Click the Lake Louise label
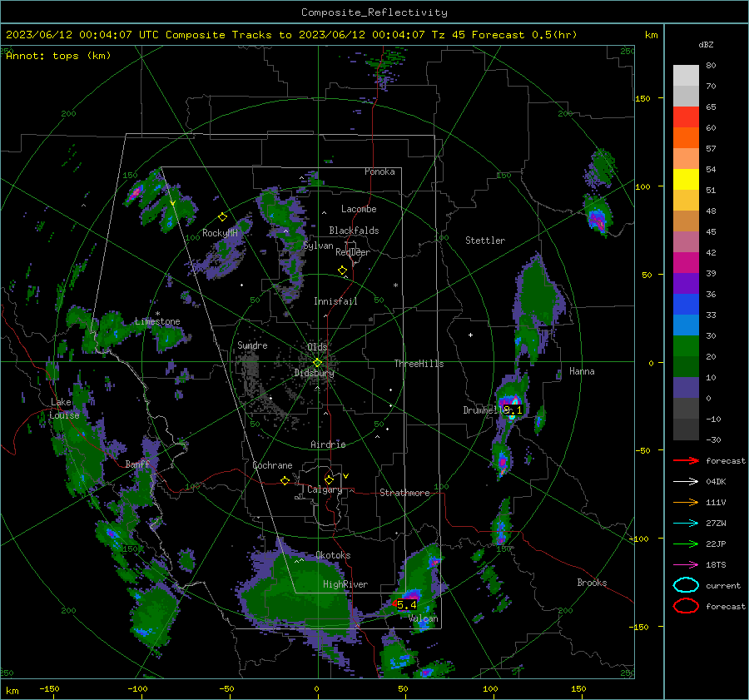The image size is (749, 700). [65, 409]
